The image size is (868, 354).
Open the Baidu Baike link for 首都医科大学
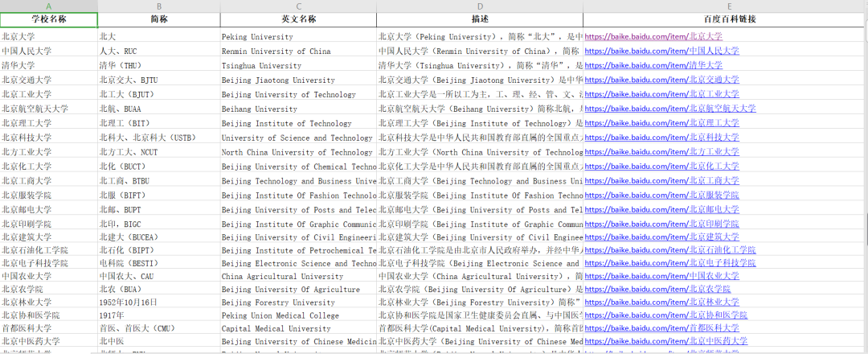[661, 328]
